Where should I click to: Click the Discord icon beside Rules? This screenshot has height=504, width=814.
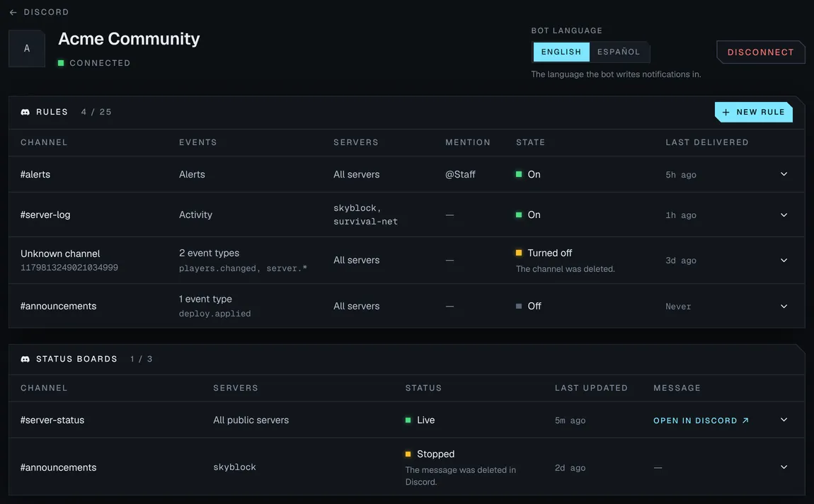point(25,112)
